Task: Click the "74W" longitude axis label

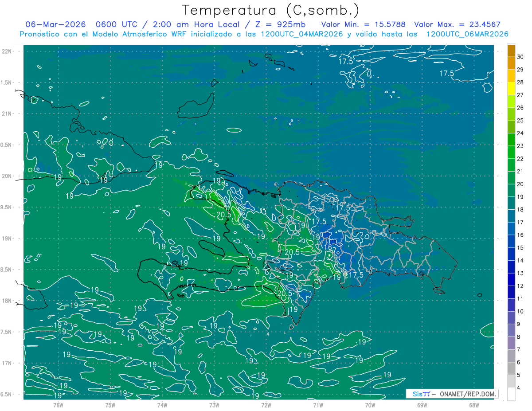Action: tap(162, 405)
